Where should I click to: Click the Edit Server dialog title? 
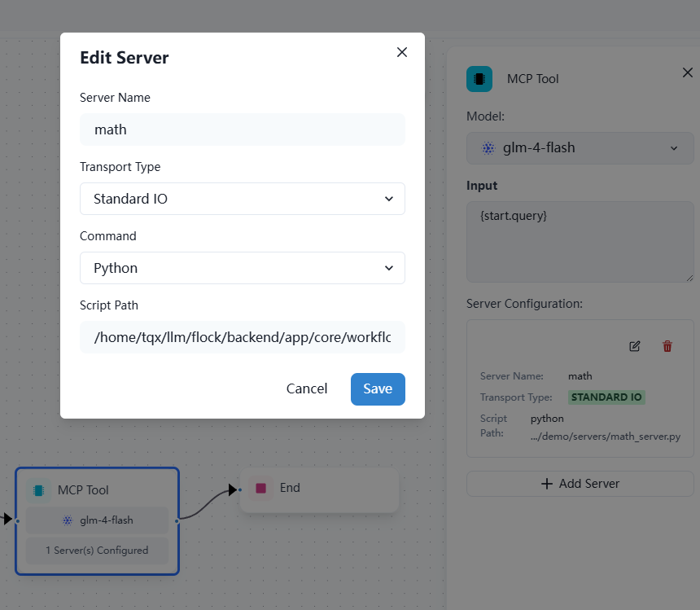click(124, 58)
